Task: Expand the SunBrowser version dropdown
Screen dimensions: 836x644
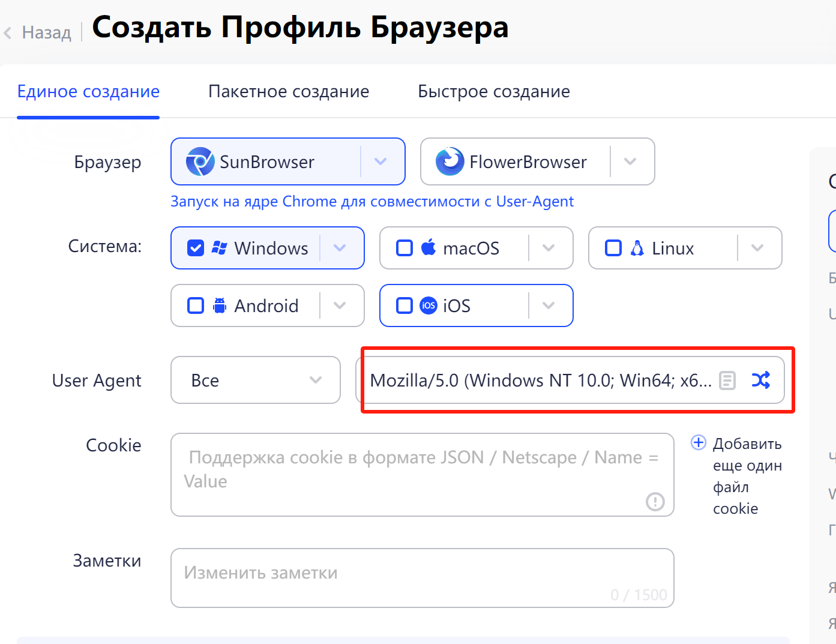Action: click(x=380, y=161)
